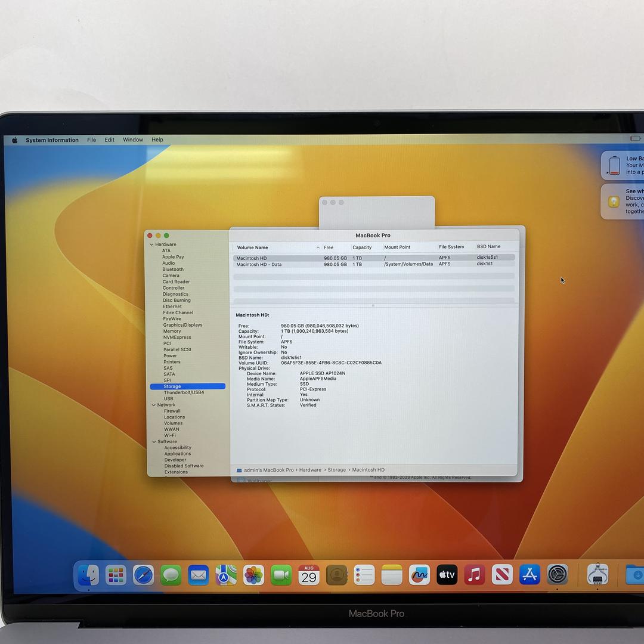This screenshot has width=644, height=644.
Task: Open Launchpad from the Dock
Action: (116, 575)
